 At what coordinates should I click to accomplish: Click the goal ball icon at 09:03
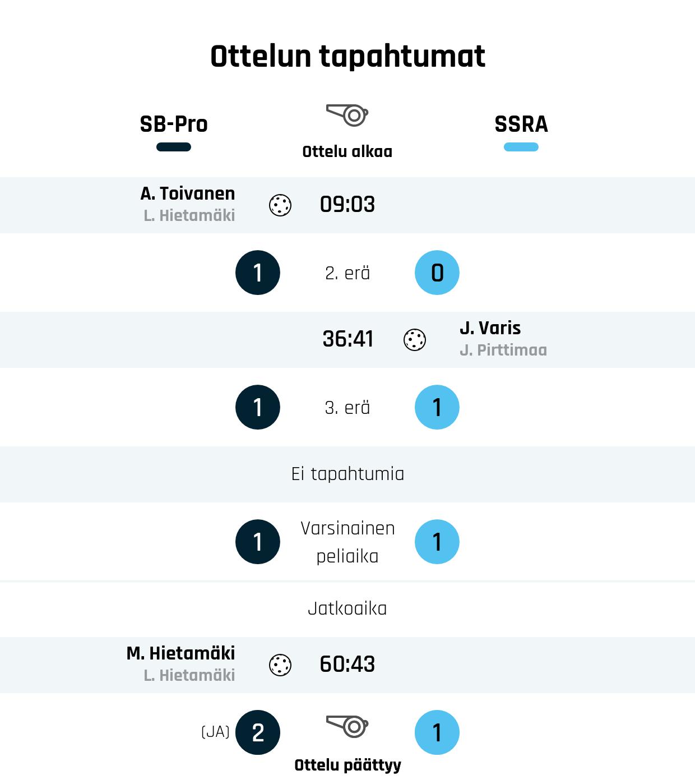(280, 205)
